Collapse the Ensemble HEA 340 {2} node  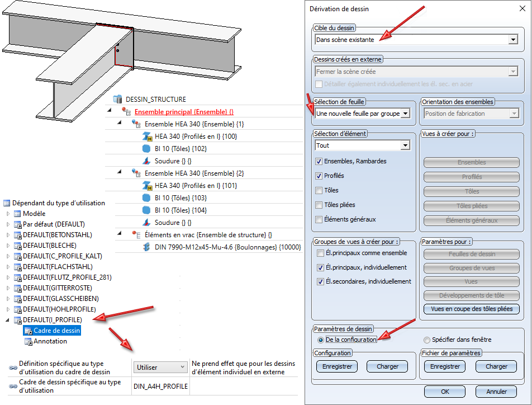click(x=120, y=172)
